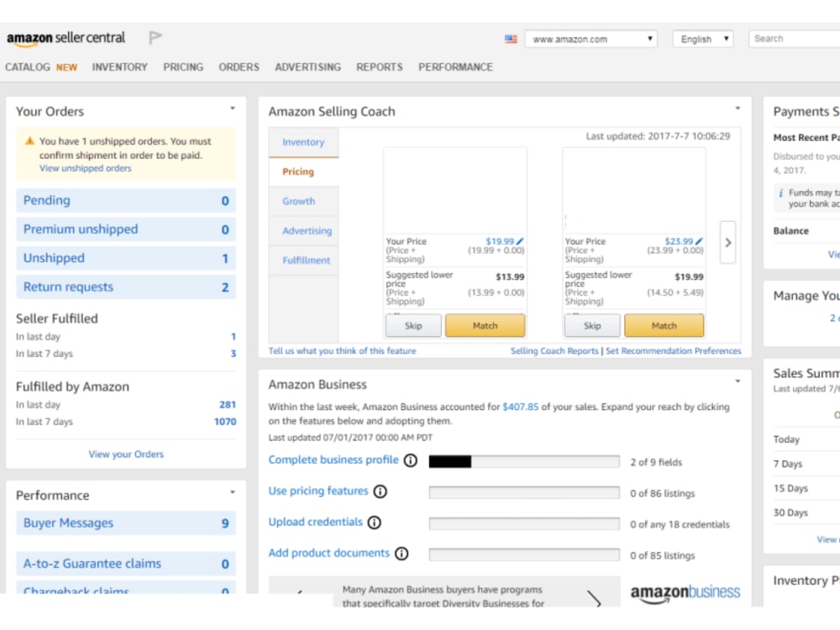
Task: Open the Pending orders row
Action: pos(126,201)
